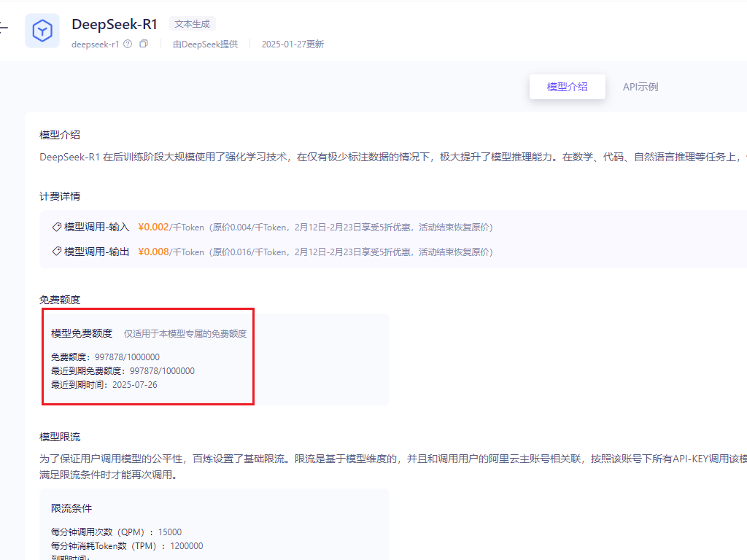Copy the deepseek-r1 model ID with the copy icon
The image size is (747, 560).
(x=144, y=44)
